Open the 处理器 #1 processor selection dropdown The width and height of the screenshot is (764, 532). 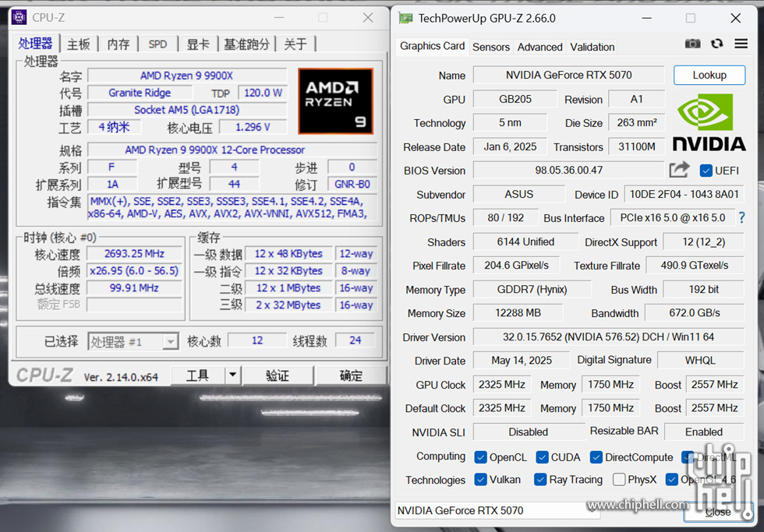(171, 342)
